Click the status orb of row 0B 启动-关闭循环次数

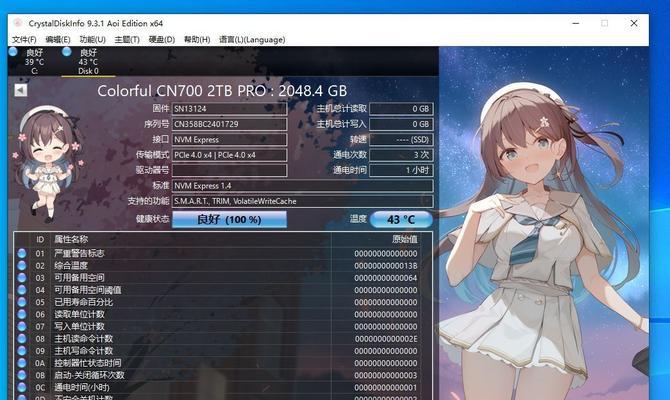click(22, 375)
